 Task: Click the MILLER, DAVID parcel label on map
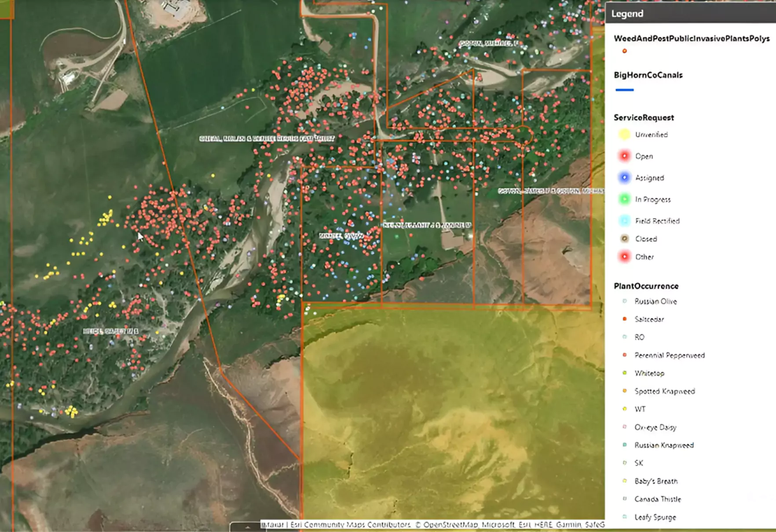click(x=342, y=236)
